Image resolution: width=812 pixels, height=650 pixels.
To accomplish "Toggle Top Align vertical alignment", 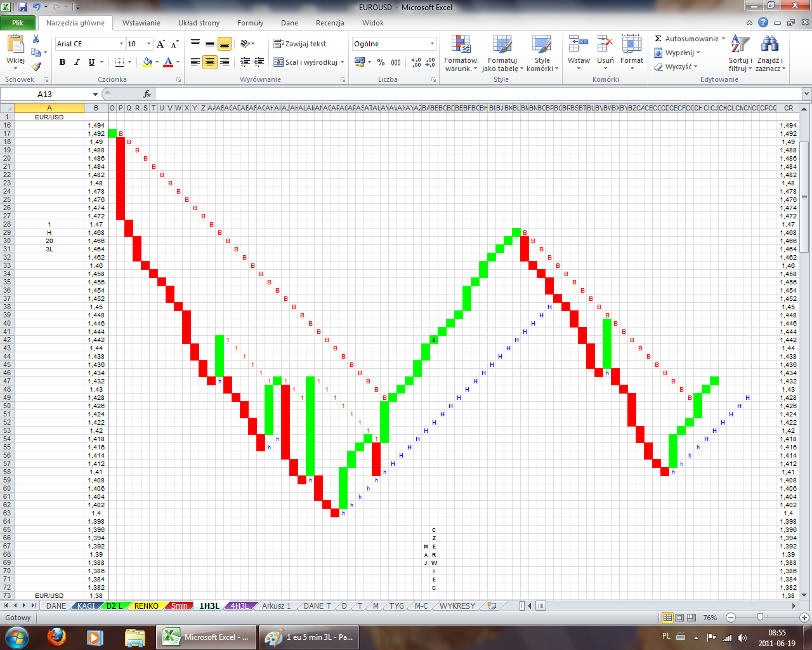I will pos(195,44).
